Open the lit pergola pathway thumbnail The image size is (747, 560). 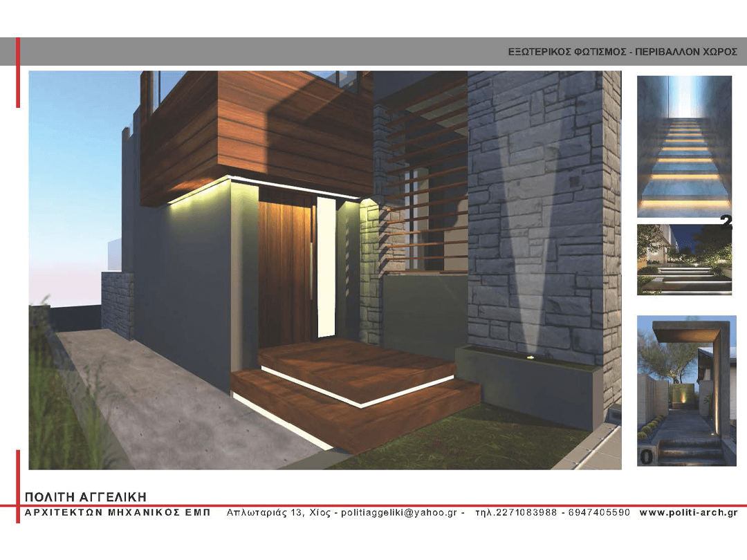[x=687, y=391]
